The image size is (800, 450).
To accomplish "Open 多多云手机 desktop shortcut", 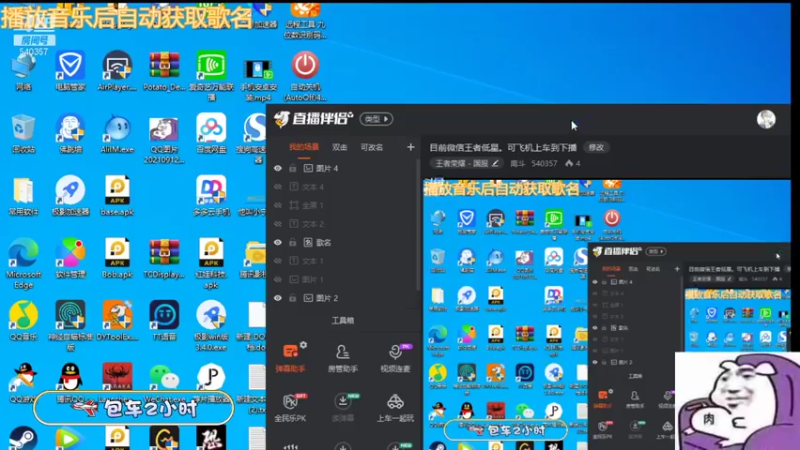I will point(211,196).
